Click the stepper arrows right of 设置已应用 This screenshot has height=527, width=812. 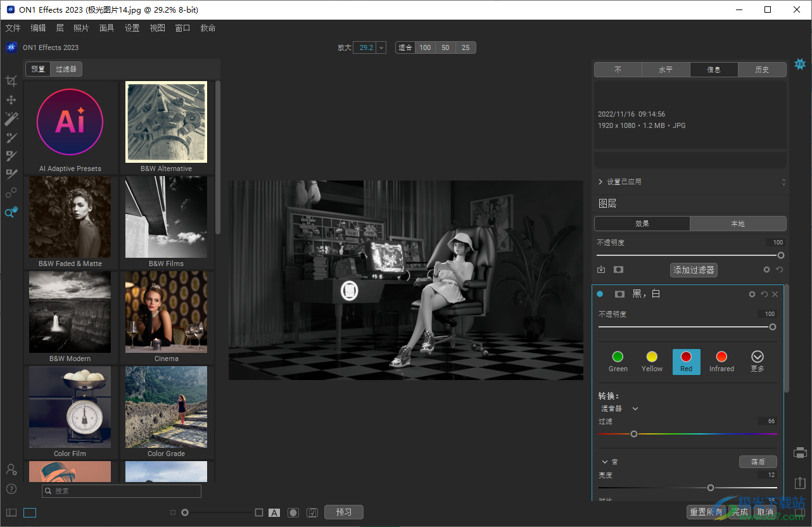783,182
